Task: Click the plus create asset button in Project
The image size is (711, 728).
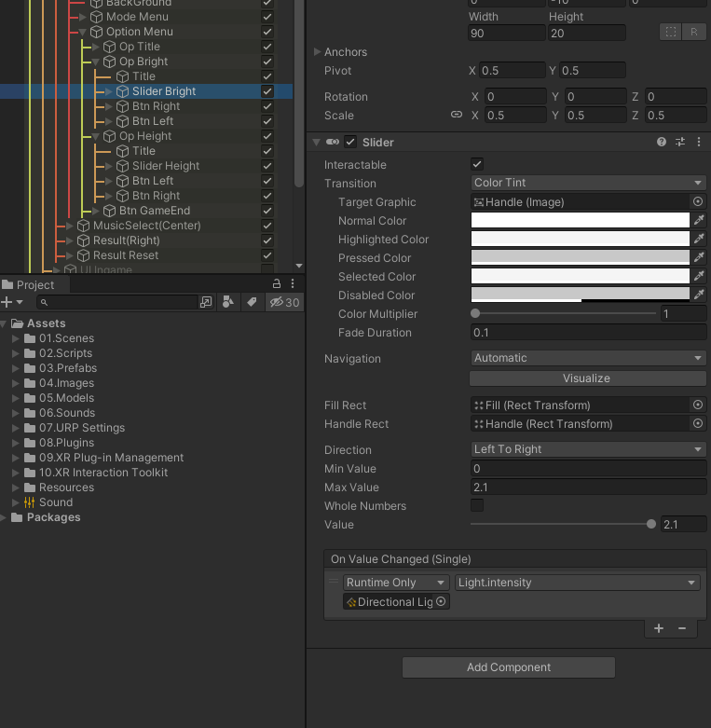Action: pos(11,302)
